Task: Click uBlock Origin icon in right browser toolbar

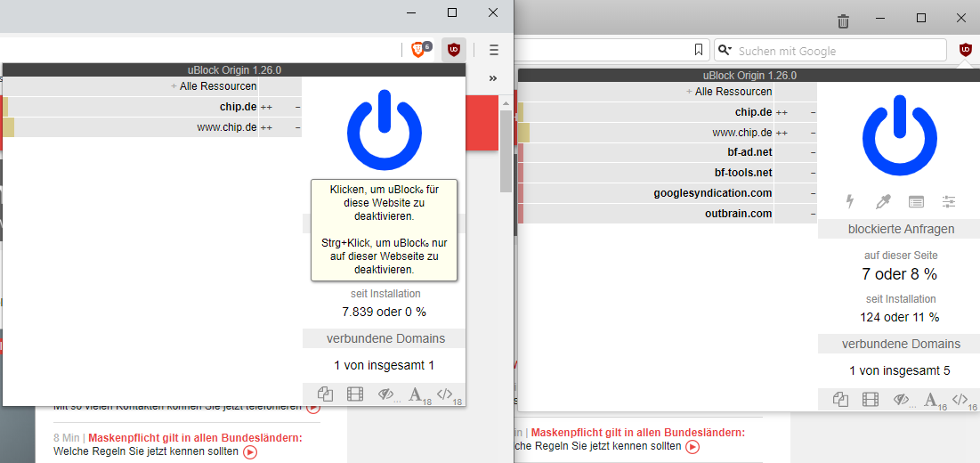Action: tap(966, 50)
